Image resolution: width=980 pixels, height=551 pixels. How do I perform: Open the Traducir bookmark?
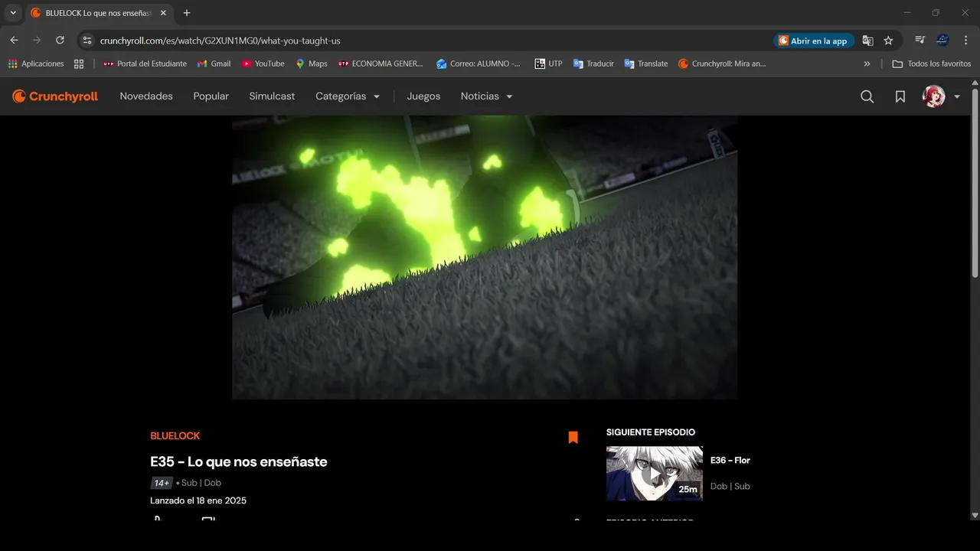[x=593, y=64]
